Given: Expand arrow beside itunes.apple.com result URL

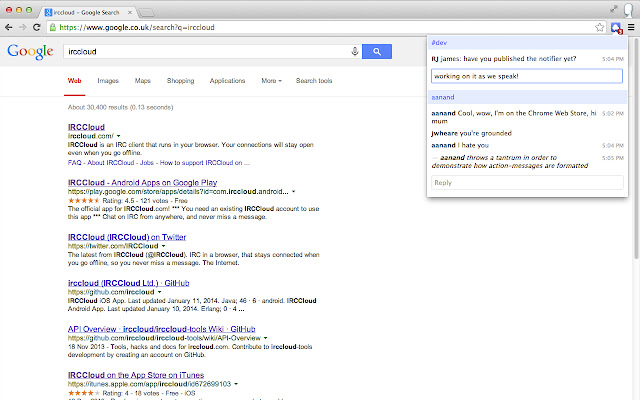Looking at the screenshot, I should point(236,384).
